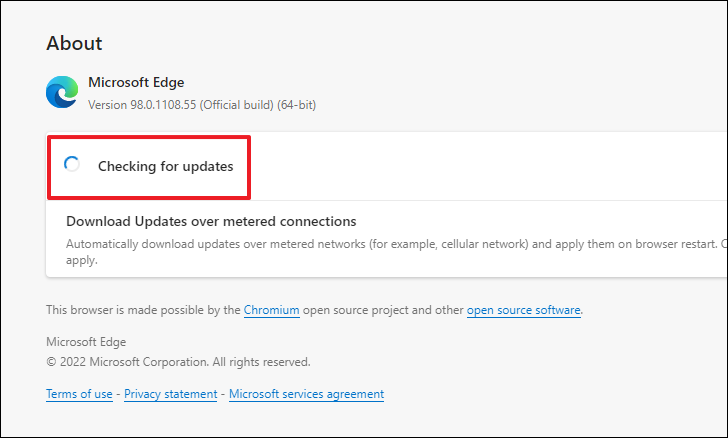Click the 2022 Microsoft Corporation copyright line
The width and height of the screenshot is (728, 438).
pyautogui.click(x=178, y=362)
